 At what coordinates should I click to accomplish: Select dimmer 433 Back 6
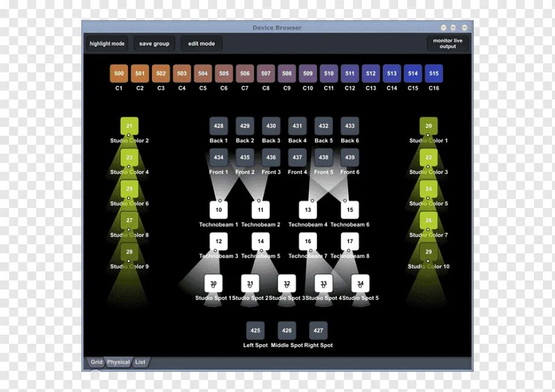coord(350,126)
